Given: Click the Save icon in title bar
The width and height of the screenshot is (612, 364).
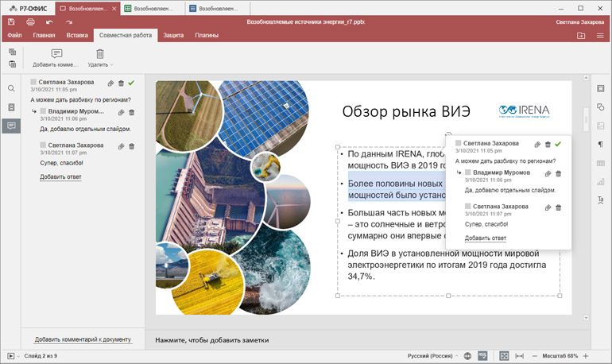Looking at the screenshot, I should pyautogui.click(x=11, y=22).
